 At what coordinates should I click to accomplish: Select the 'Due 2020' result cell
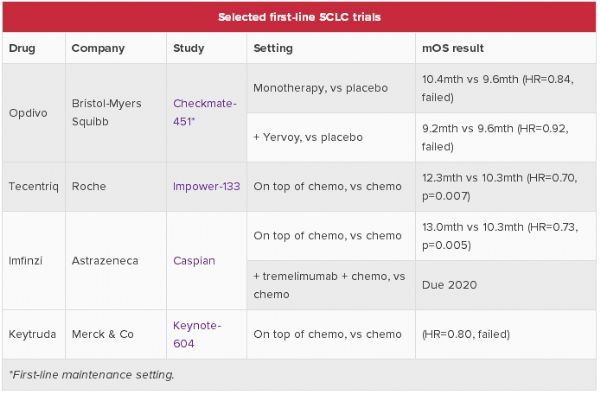[506, 285]
